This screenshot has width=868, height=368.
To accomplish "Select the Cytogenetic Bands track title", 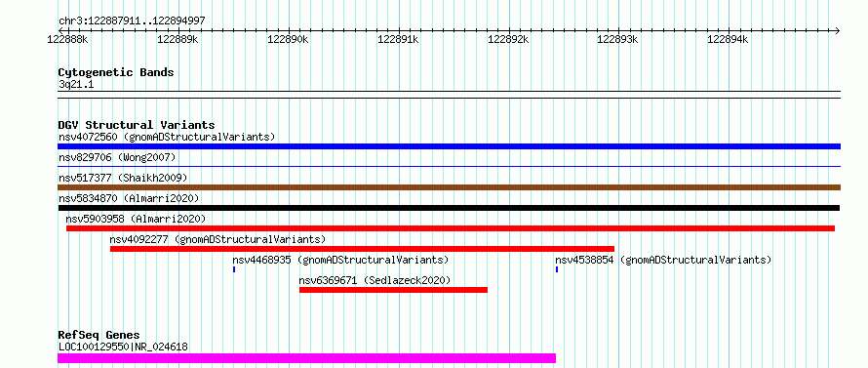I will pyautogui.click(x=116, y=72).
